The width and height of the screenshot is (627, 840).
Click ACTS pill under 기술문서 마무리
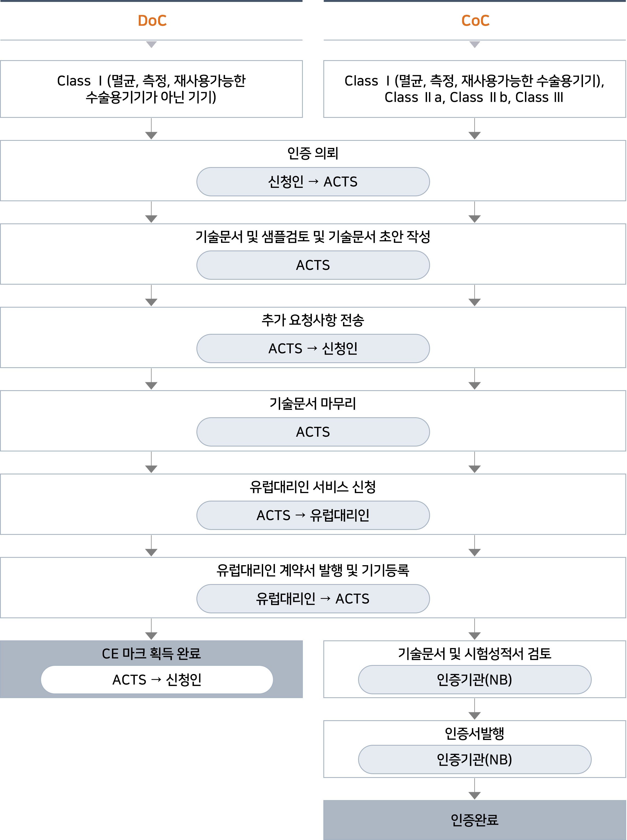click(313, 432)
